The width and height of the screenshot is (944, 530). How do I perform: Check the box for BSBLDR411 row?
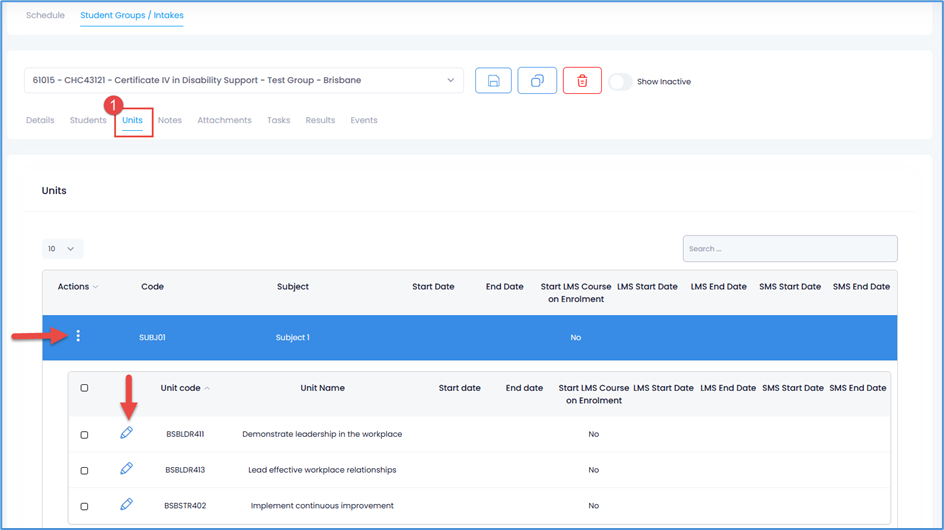(x=84, y=435)
